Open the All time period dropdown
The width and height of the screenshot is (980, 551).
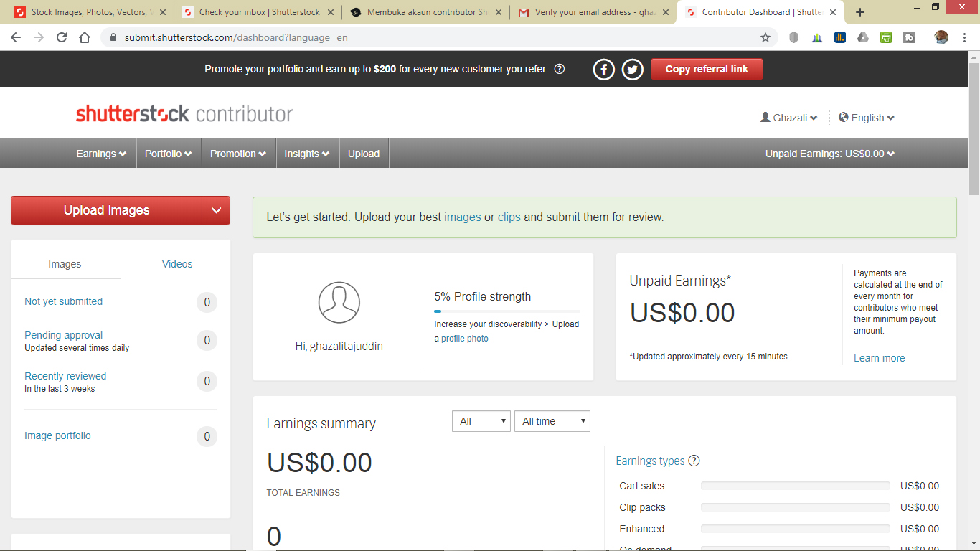pos(552,421)
